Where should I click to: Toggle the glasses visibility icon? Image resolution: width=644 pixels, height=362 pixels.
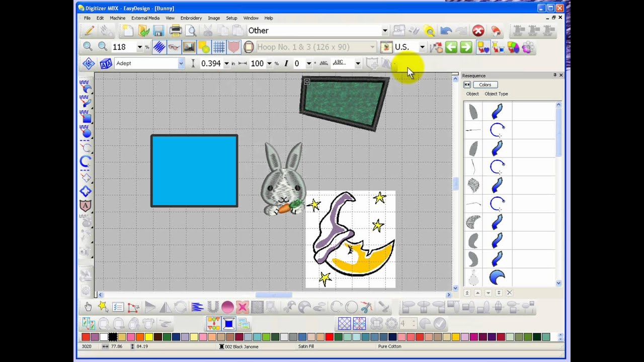(174, 47)
